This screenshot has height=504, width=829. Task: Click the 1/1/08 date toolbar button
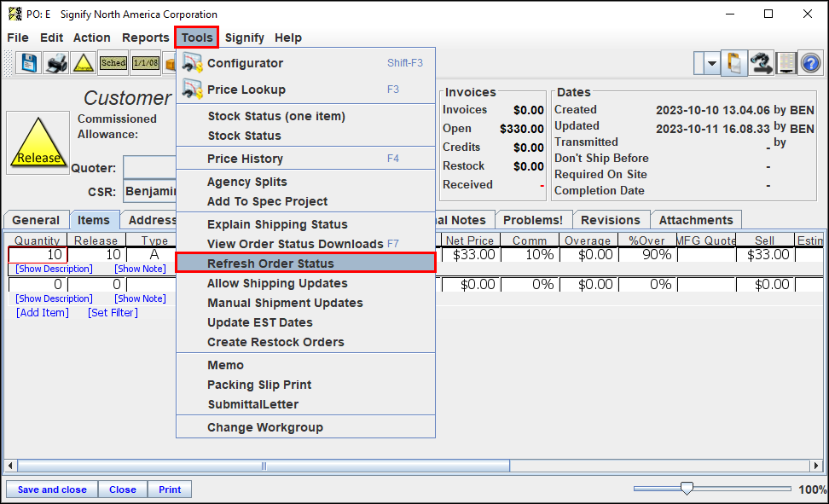point(146,63)
